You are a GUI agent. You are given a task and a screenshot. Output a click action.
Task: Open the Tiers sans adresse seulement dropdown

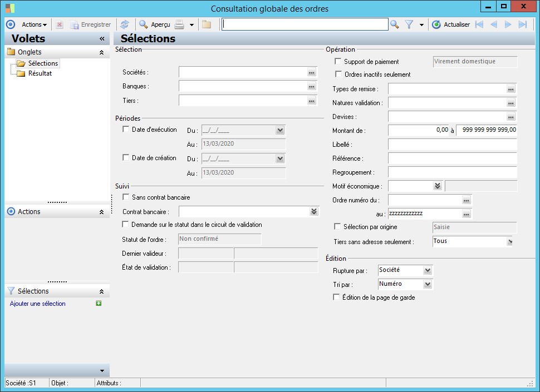coord(508,242)
